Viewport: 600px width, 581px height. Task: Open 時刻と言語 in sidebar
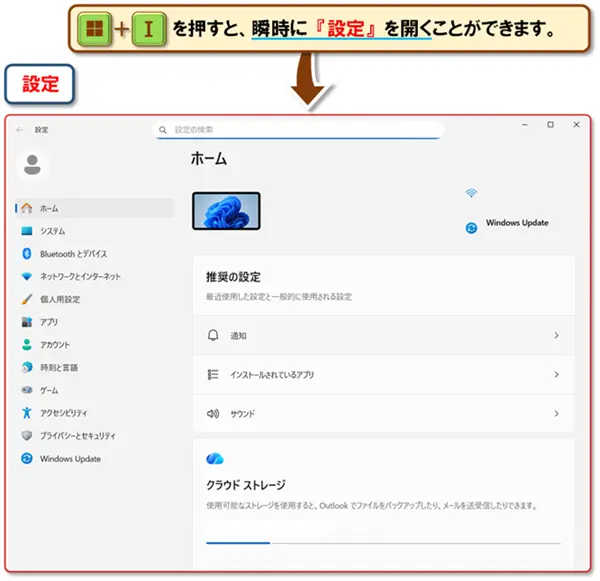click(95, 367)
